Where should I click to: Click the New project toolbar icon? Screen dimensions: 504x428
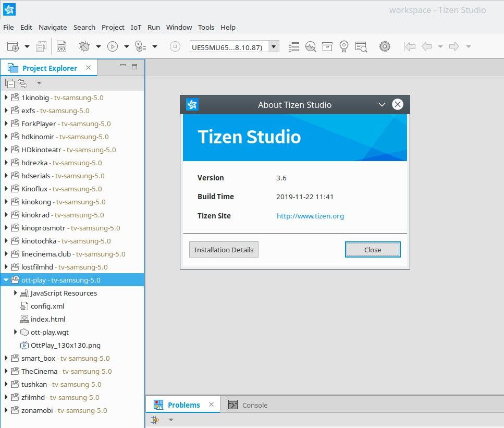(x=13, y=46)
